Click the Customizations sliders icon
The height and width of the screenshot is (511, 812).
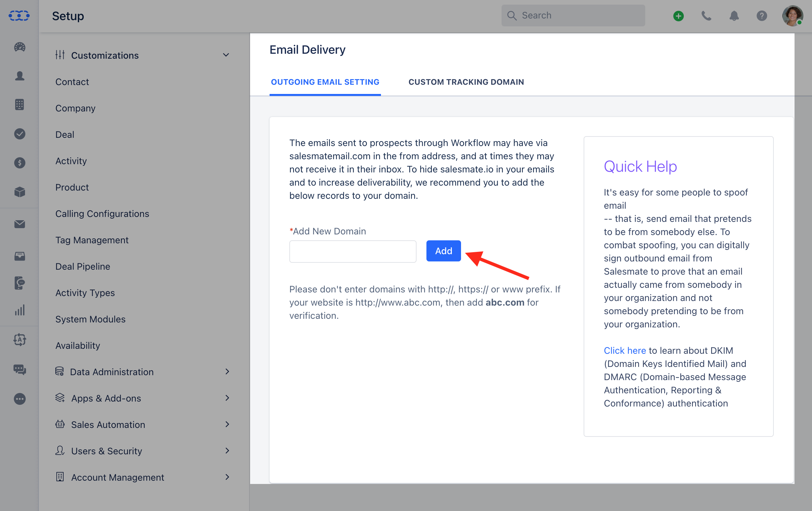click(60, 55)
